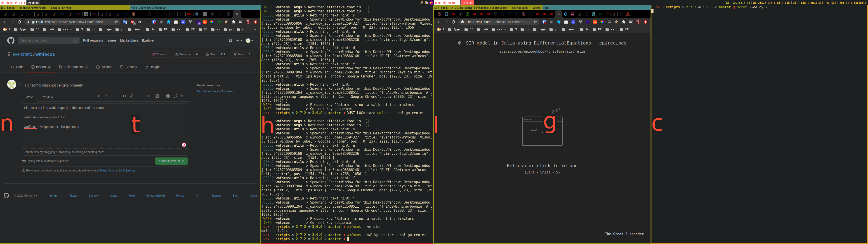868x244 pixels.
Task: Expand hidden bookmarks in right Chrome window
Action: [645, 29]
